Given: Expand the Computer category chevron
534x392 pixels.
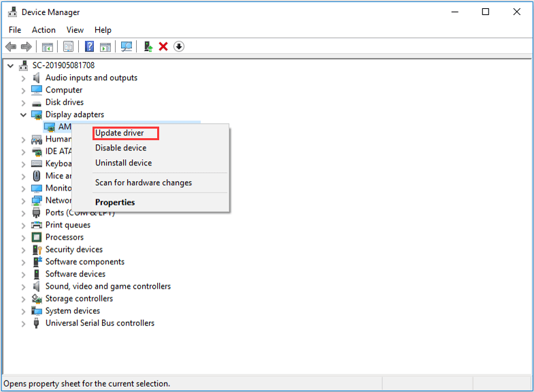Looking at the screenshot, I should click(23, 91).
